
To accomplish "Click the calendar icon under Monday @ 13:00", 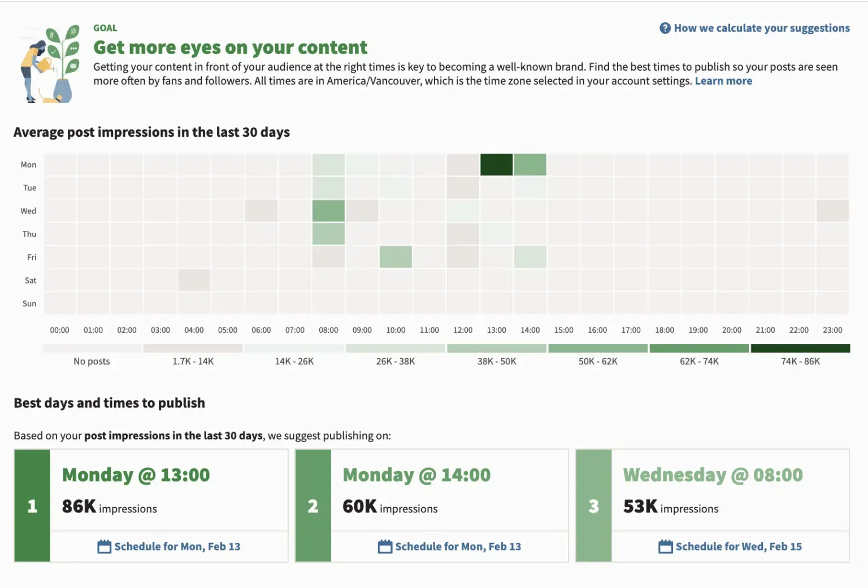I will pyautogui.click(x=103, y=546).
